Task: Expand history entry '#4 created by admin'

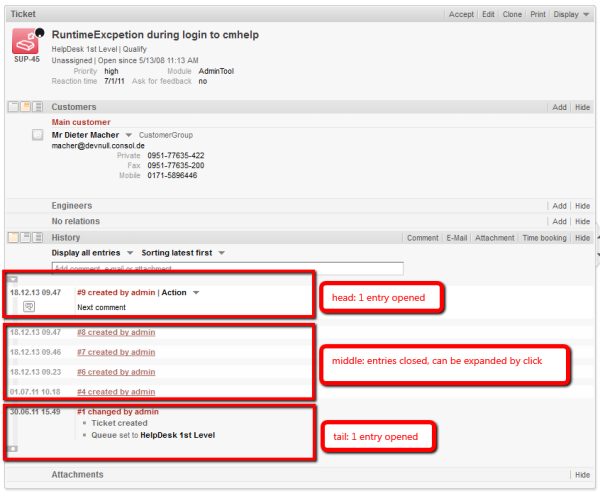Action: [115, 392]
